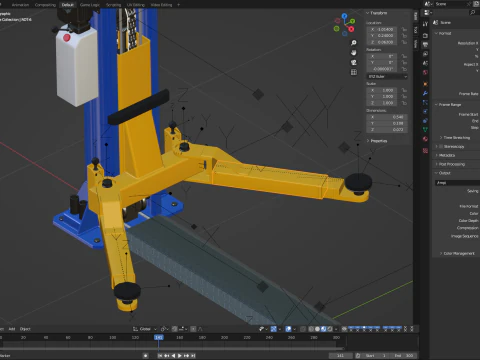Open the View Layer properties tab icon
This screenshot has height=360, width=480.
tap(425, 54)
